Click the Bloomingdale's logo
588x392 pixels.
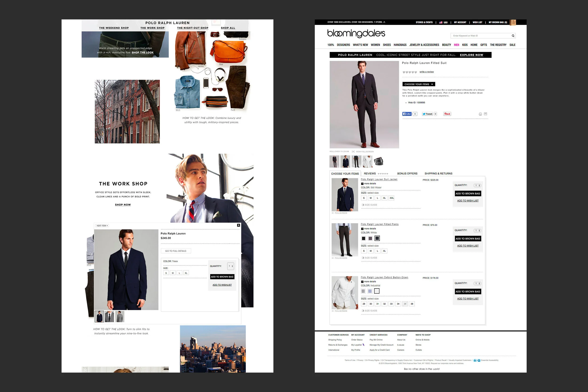click(356, 33)
